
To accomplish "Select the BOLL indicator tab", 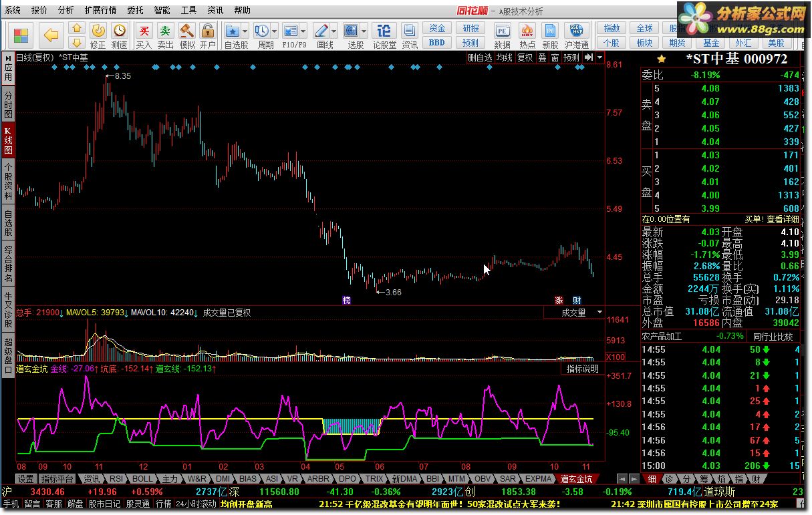I will [x=142, y=479].
